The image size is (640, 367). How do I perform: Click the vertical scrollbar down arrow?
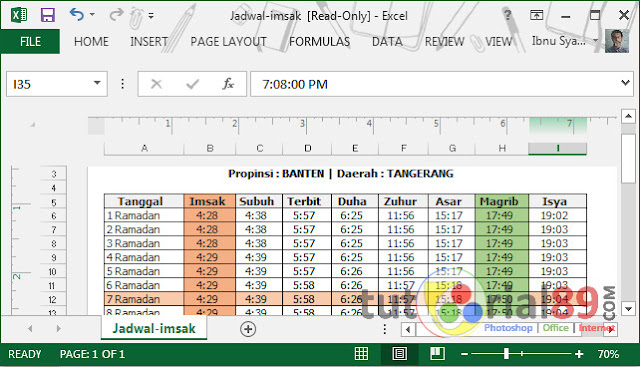(x=628, y=309)
